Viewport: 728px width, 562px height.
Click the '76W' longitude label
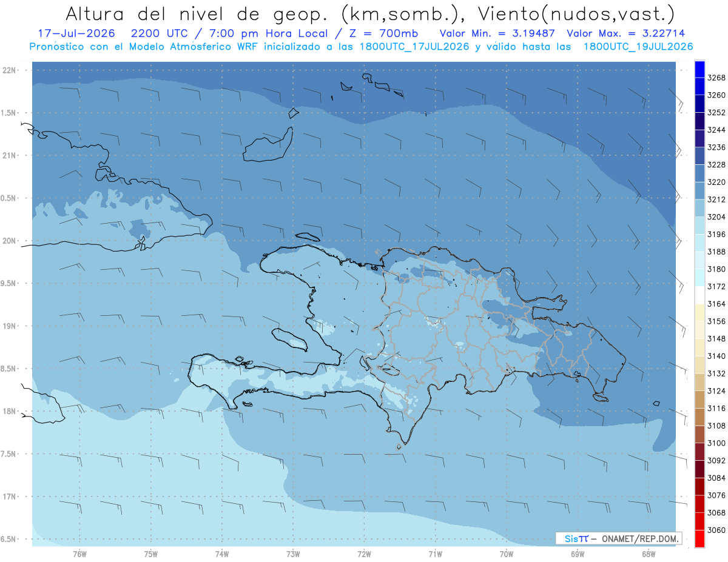click(79, 554)
